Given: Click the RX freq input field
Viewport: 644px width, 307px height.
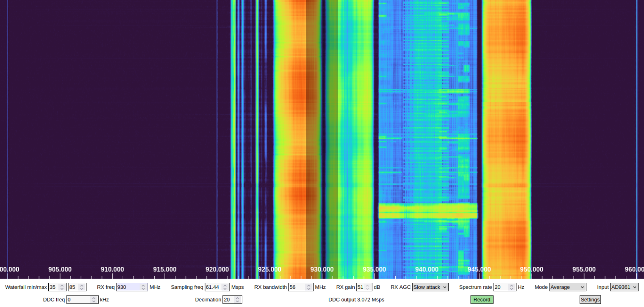Looking at the screenshot, I should 128,287.
